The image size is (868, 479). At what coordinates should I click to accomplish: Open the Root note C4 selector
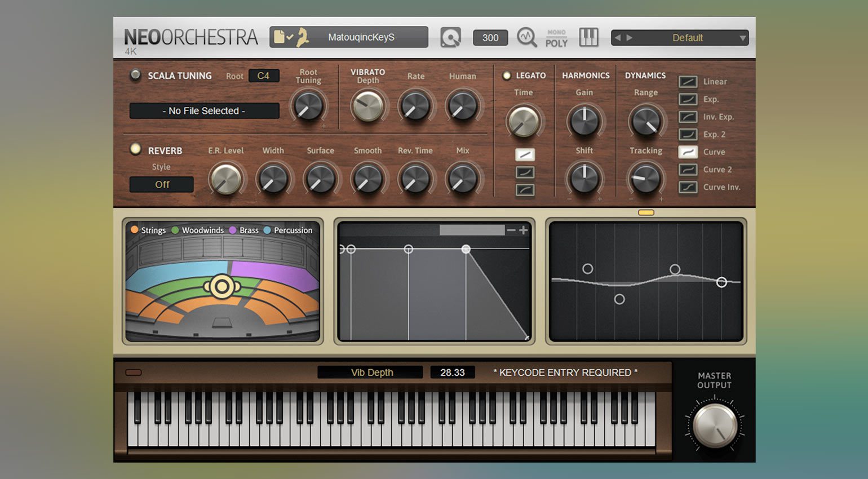(x=264, y=76)
